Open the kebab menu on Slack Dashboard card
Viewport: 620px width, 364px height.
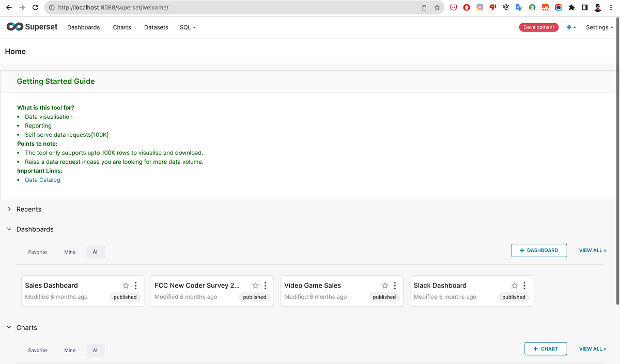[523, 286]
